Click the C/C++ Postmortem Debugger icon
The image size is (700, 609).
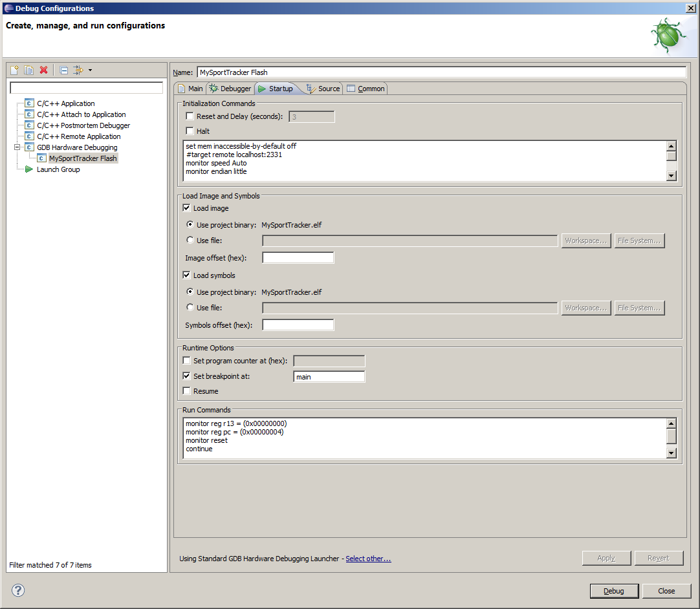30,125
